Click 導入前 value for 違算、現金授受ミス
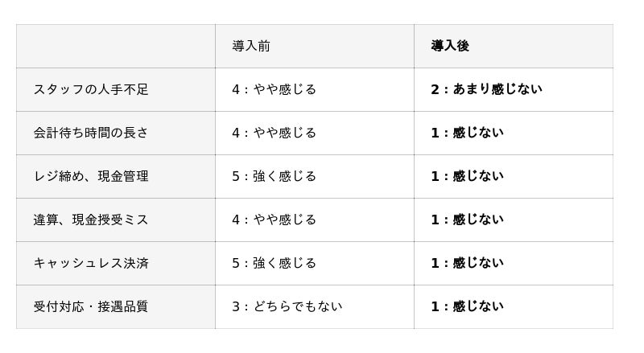Image resolution: width=644 pixels, height=353 pixels. tap(274, 220)
